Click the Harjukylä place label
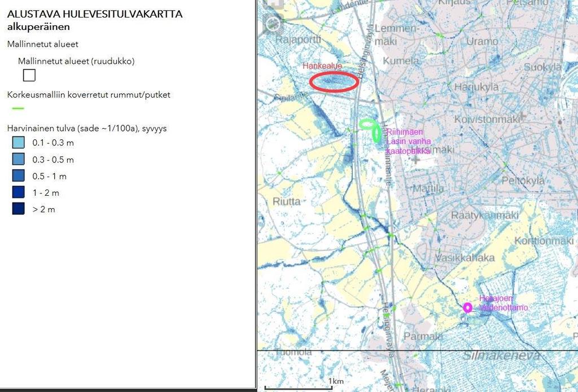This screenshot has height=392, width=578. pos(476,87)
